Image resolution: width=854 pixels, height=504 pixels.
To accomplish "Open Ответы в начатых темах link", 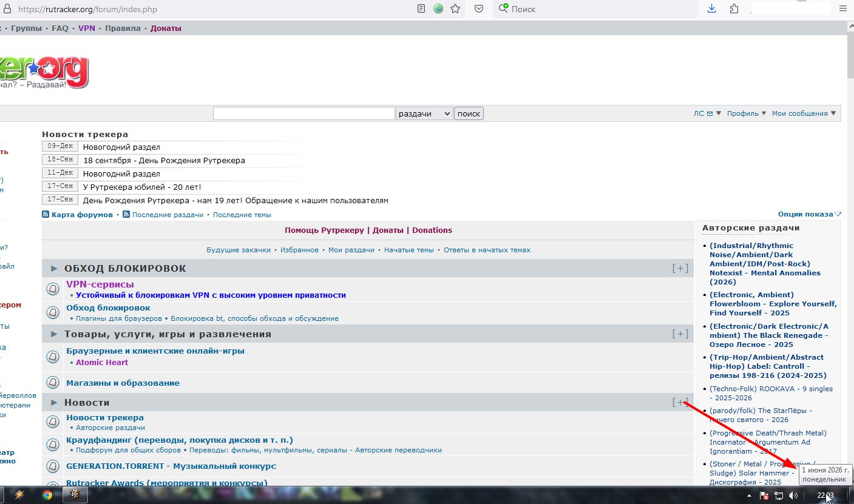I will click(487, 250).
